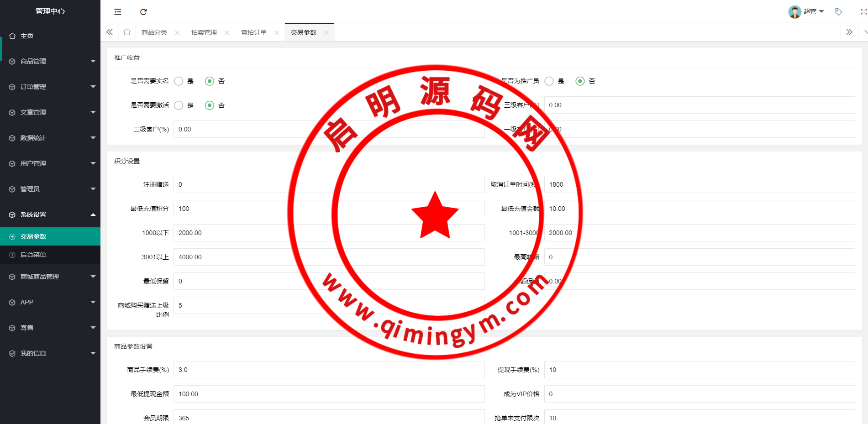The height and width of the screenshot is (424, 868).
Task: Click the home tab icon
Action: (127, 32)
